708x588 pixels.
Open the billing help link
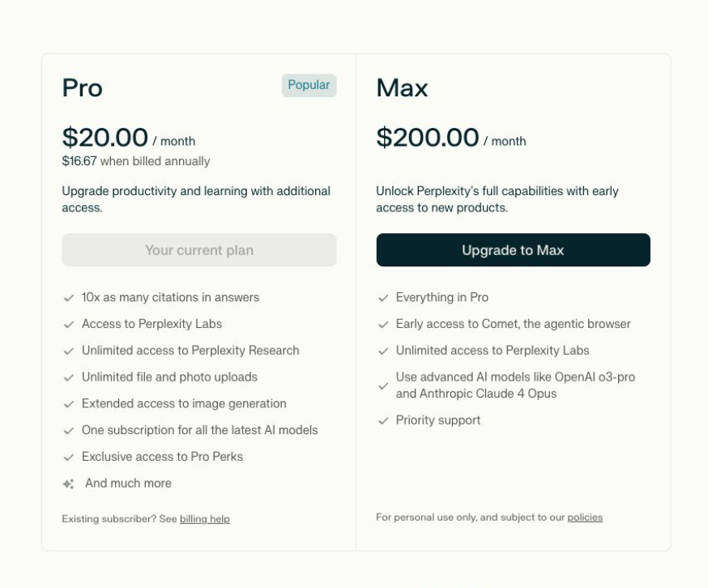pyautogui.click(x=205, y=519)
